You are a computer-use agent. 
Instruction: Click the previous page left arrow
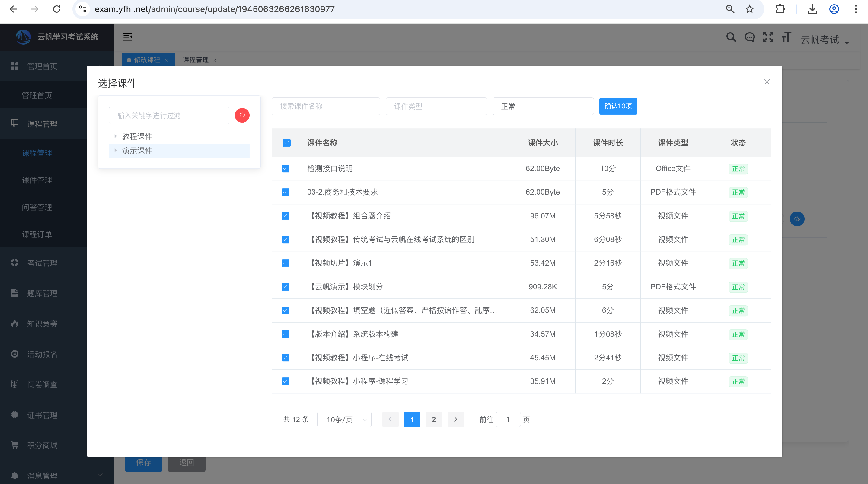coord(390,419)
